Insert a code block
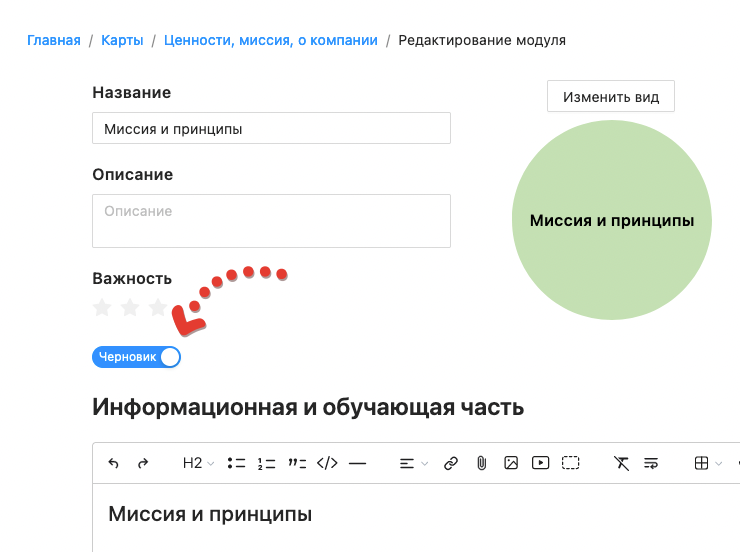Image resolution: width=740 pixels, height=552 pixels. [x=327, y=463]
